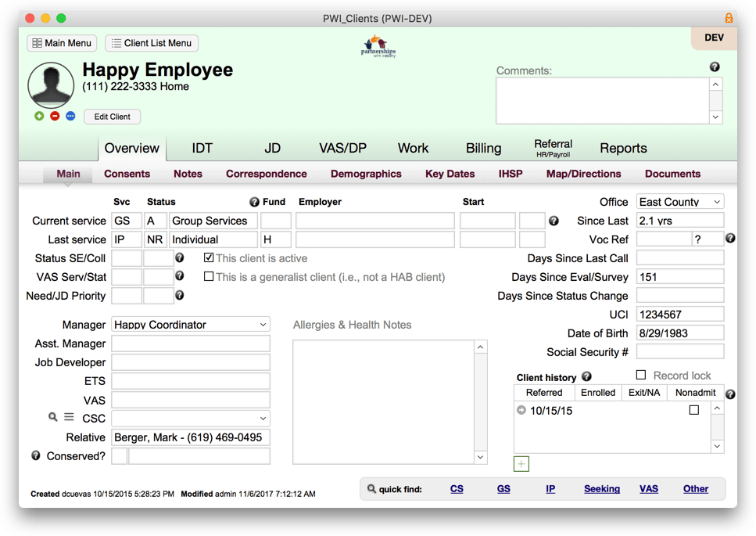This screenshot has height=536, width=756.
Task: Click the green plus below the Client history list
Action: [521, 464]
